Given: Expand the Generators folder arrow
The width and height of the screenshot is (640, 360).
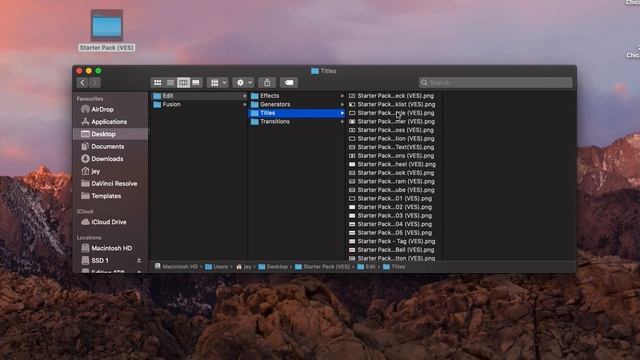Looking at the screenshot, I should coord(342,104).
